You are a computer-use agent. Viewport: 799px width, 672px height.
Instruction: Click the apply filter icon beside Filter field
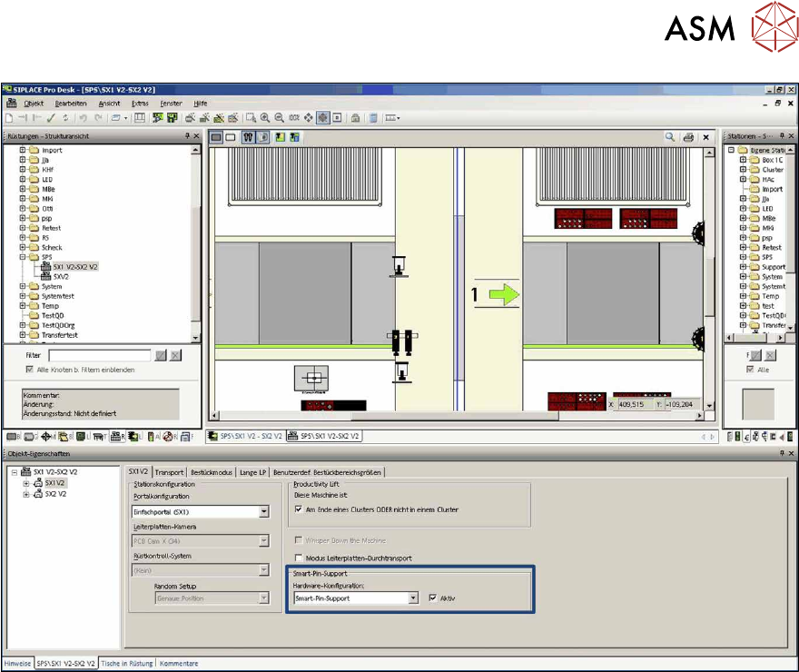pyautogui.click(x=161, y=356)
